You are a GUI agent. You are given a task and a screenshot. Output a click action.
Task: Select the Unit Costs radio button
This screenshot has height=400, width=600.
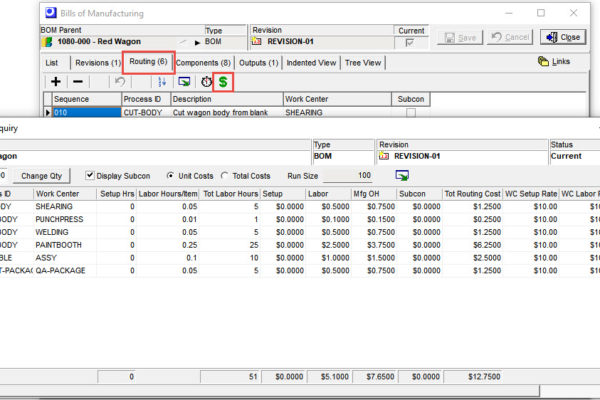coord(170,176)
